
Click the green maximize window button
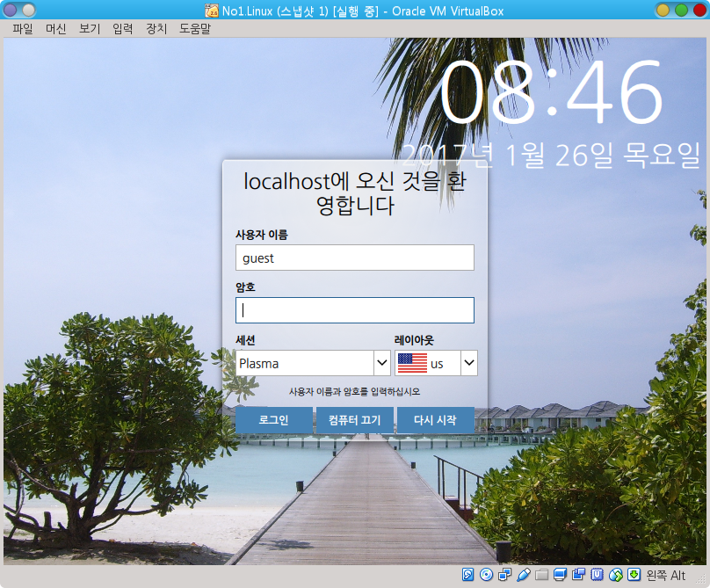click(682, 10)
